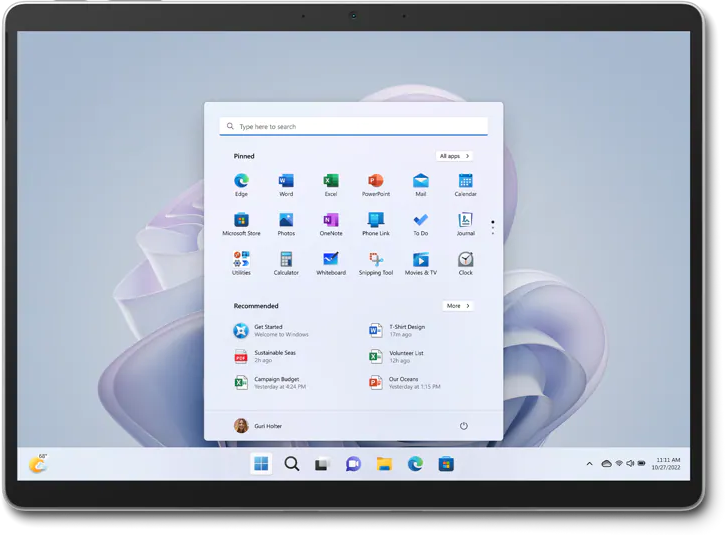Open Campaign Budget Excel file
This screenshot has height=535, width=725.
pos(270,383)
